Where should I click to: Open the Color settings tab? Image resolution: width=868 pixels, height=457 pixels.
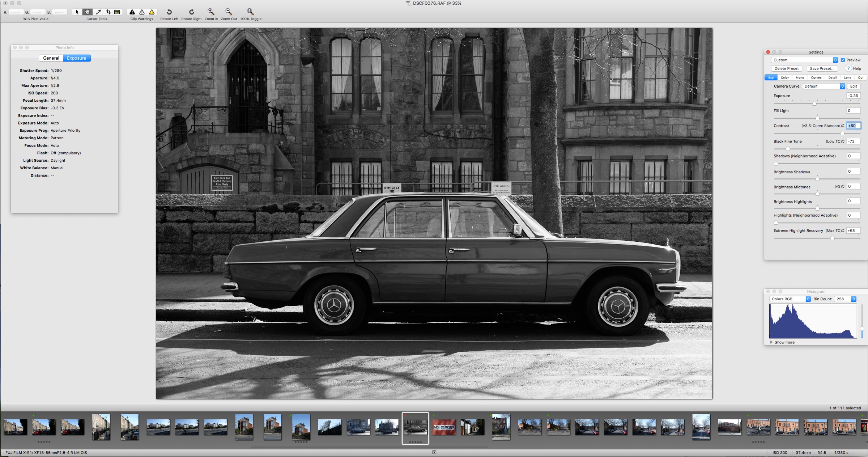(785, 77)
